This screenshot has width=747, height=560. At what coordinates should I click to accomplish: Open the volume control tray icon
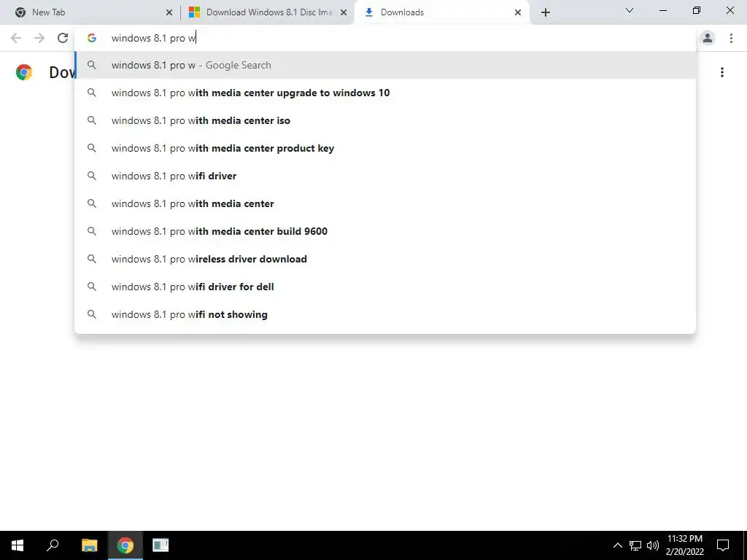tap(653, 545)
